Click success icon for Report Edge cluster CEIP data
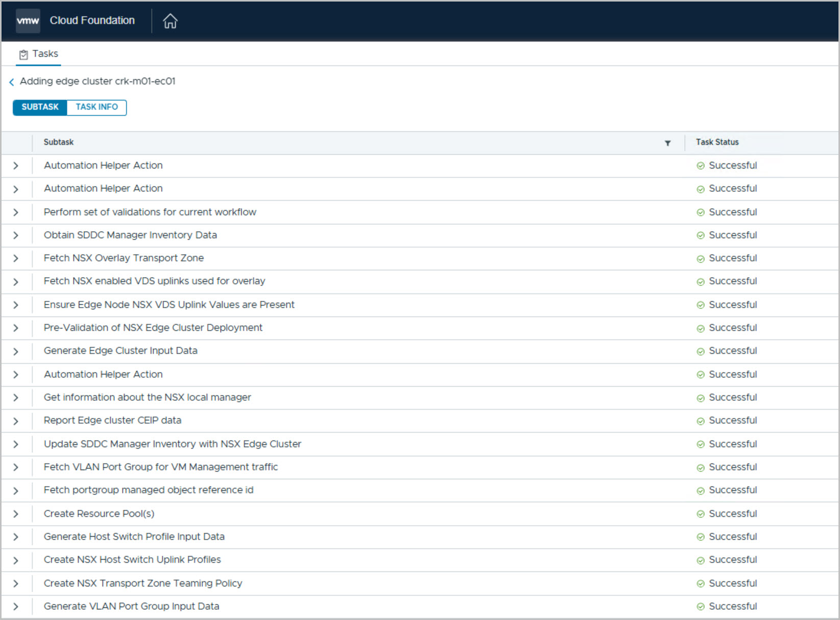 click(701, 421)
